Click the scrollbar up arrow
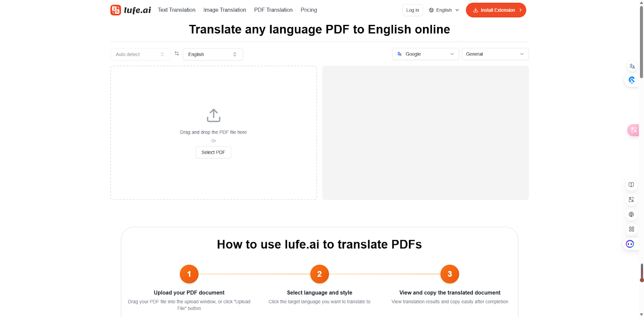 (642, 2)
